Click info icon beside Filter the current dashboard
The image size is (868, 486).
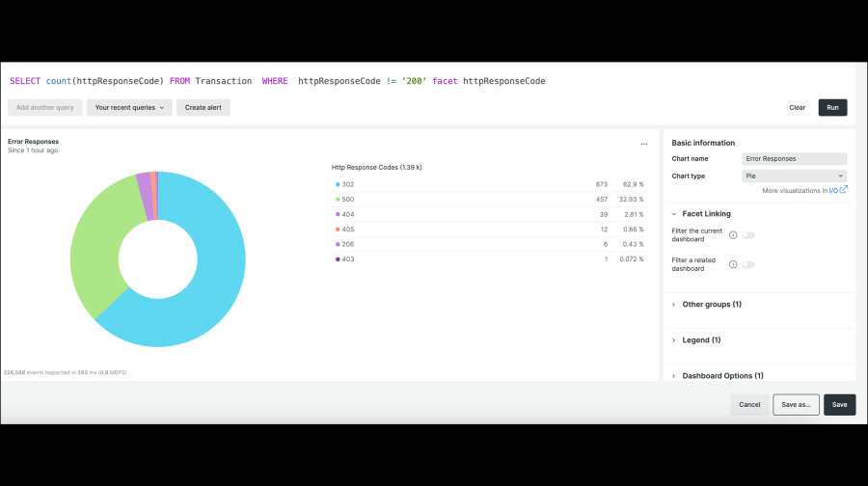click(x=733, y=235)
